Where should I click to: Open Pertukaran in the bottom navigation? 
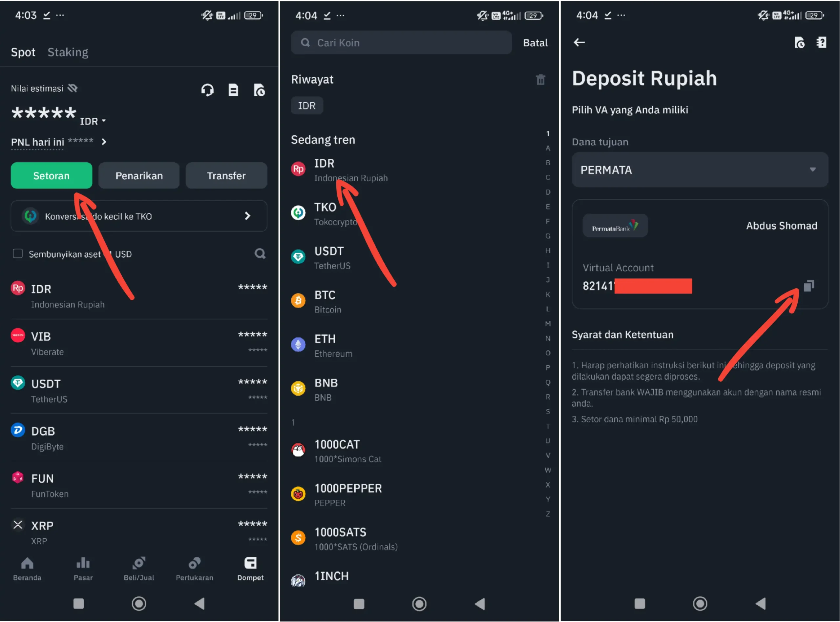[x=194, y=569]
